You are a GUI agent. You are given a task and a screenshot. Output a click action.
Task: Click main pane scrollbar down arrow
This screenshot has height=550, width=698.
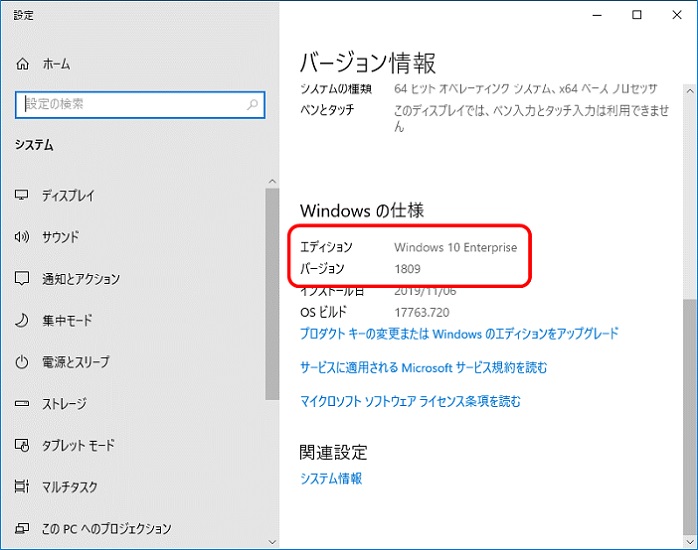pyautogui.click(x=690, y=542)
